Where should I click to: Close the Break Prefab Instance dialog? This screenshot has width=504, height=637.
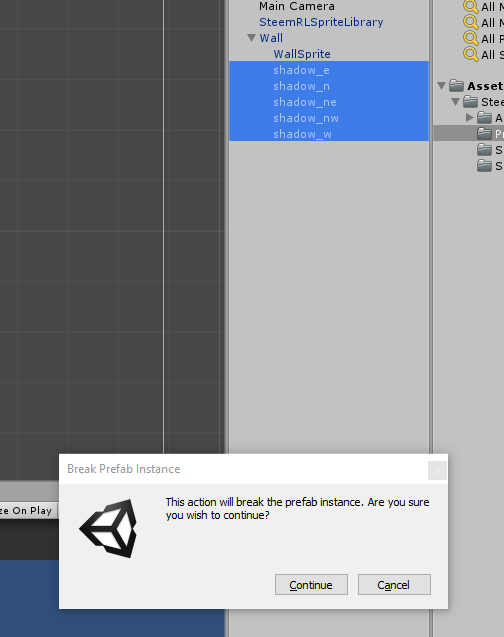tap(437, 470)
